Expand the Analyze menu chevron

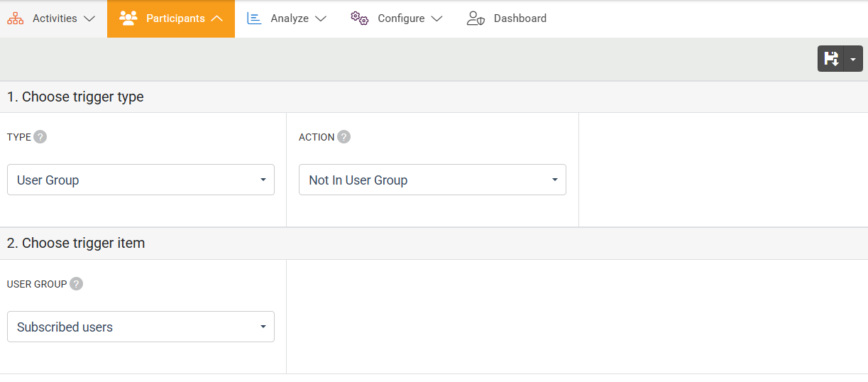[321, 19]
